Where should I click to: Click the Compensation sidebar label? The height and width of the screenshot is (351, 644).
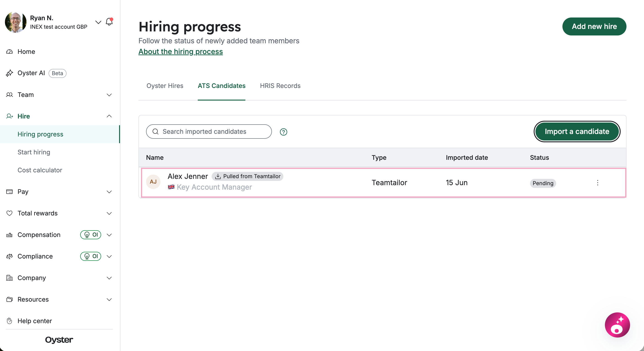pyautogui.click(x=39, y=235)
